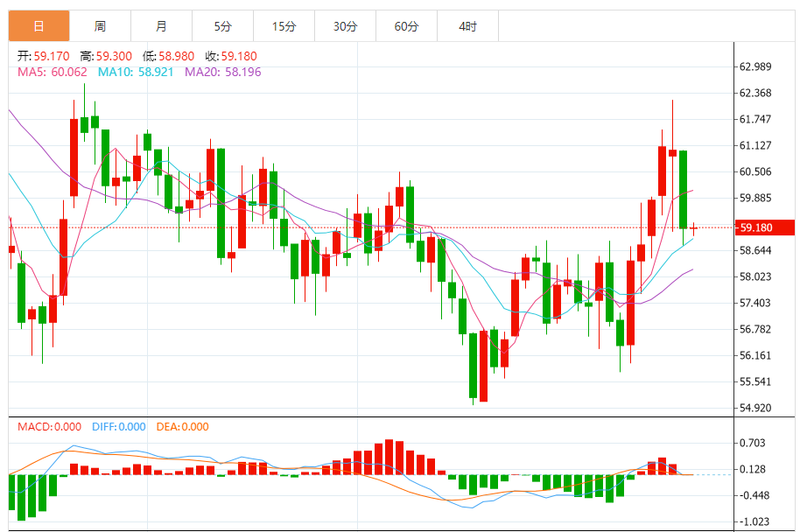The image size is (800, 532).
Task: Select the 15分 interval tab
Action: (284, 26)
